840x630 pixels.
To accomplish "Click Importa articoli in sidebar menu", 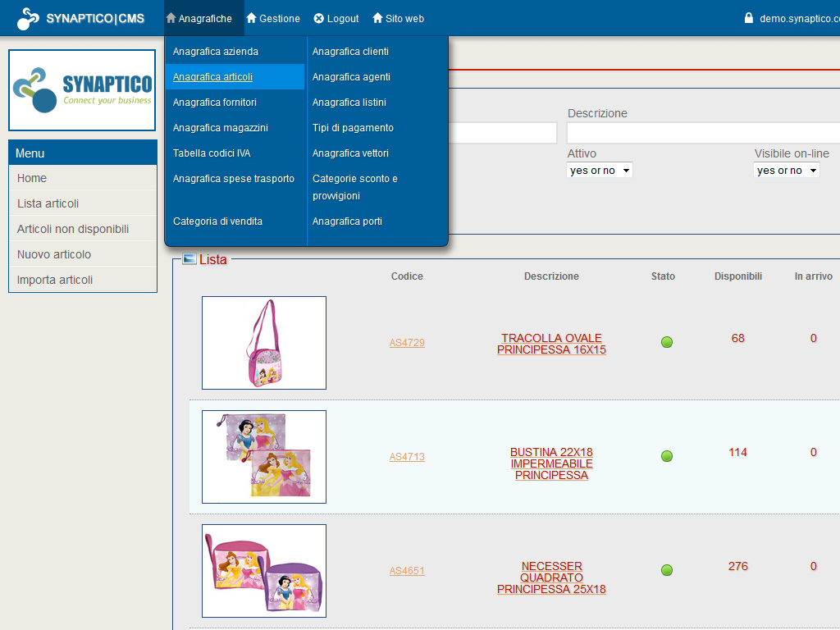I will point(83,280).
